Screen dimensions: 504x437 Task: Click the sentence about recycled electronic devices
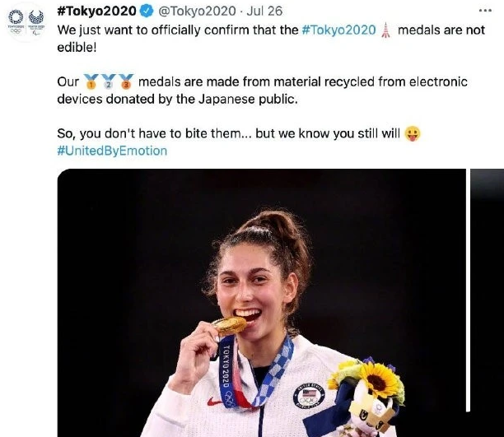pyautogui.click(x=272, y=90)
